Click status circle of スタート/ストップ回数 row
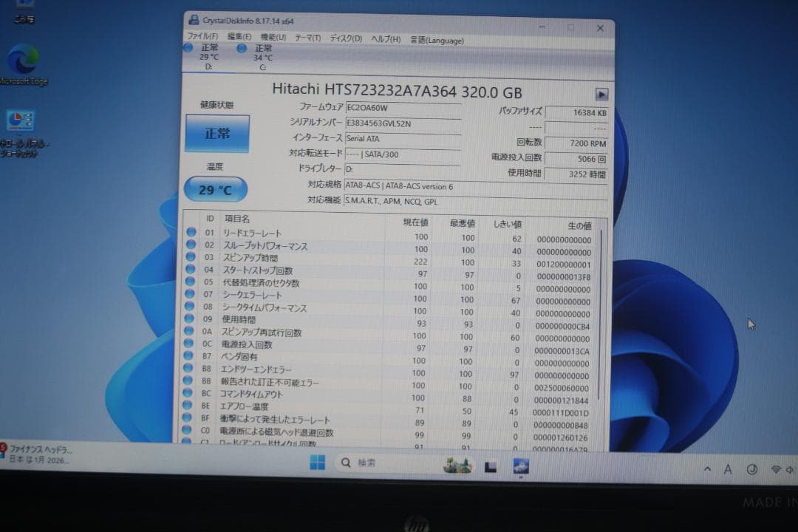This screenshot has width=798, height=532. click(191, 269)
